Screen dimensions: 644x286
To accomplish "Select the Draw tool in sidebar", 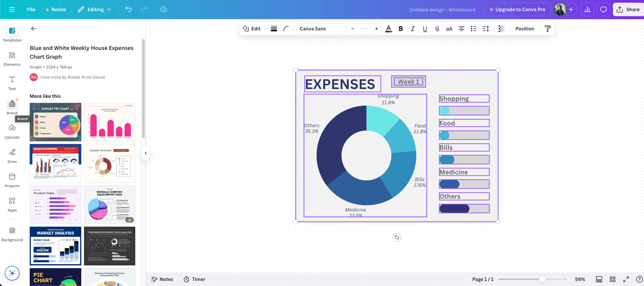I will pyautogui.click(x=12, y=156).
